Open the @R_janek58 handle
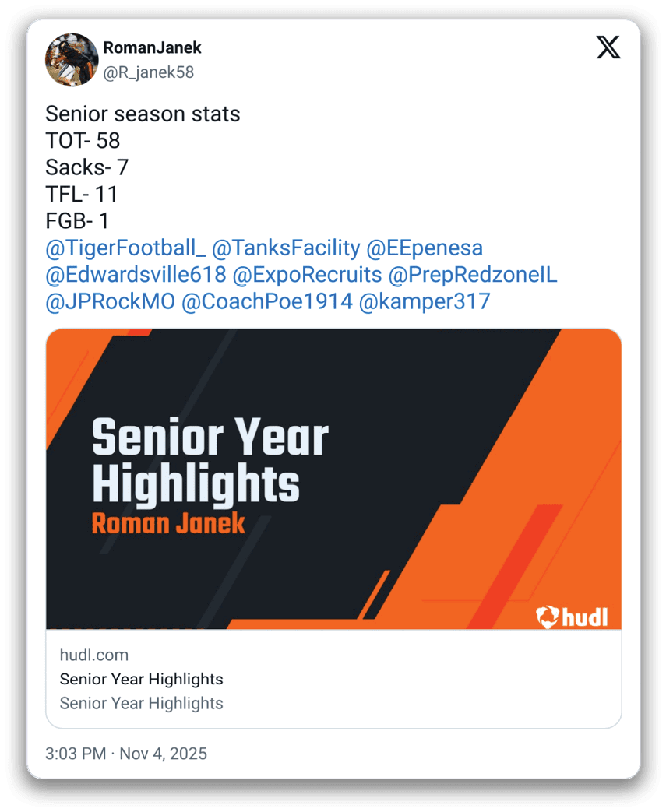 (x=148, y=72)
